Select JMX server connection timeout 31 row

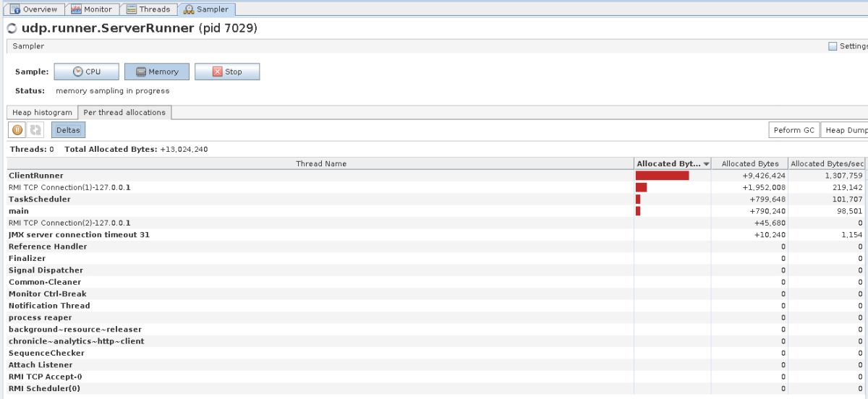pos(437,235)
